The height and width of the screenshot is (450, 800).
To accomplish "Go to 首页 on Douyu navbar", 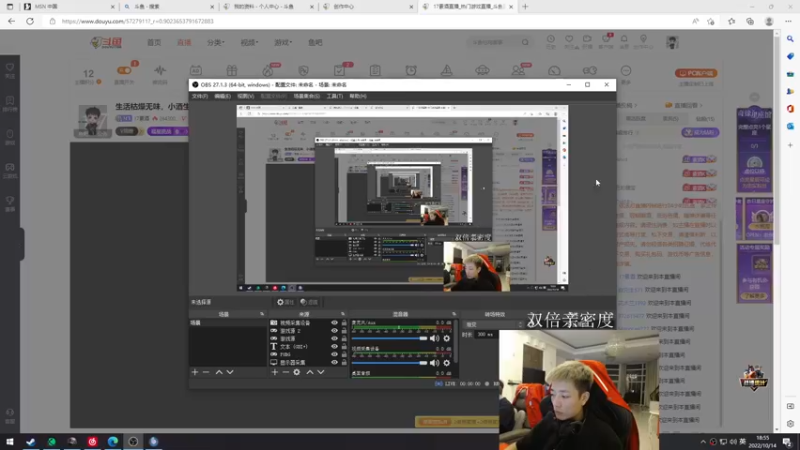I will click(x=154, y=42).
